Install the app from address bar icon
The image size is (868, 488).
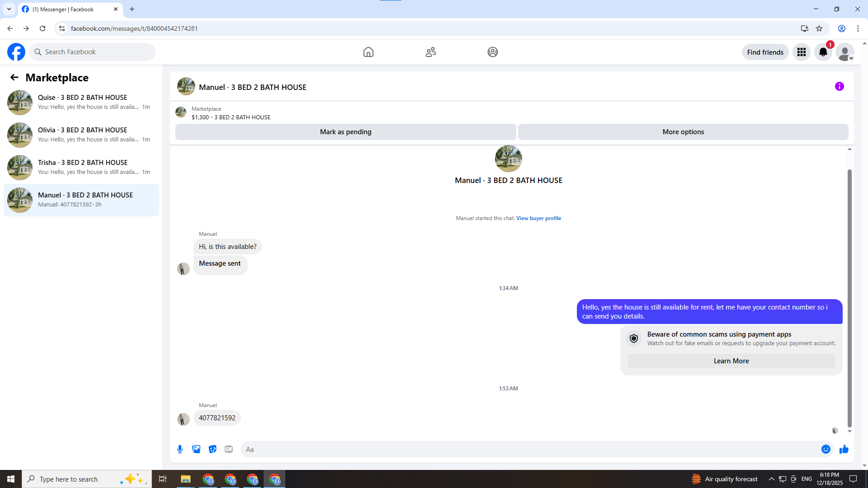pyautogui.click(x=804, y=28)
